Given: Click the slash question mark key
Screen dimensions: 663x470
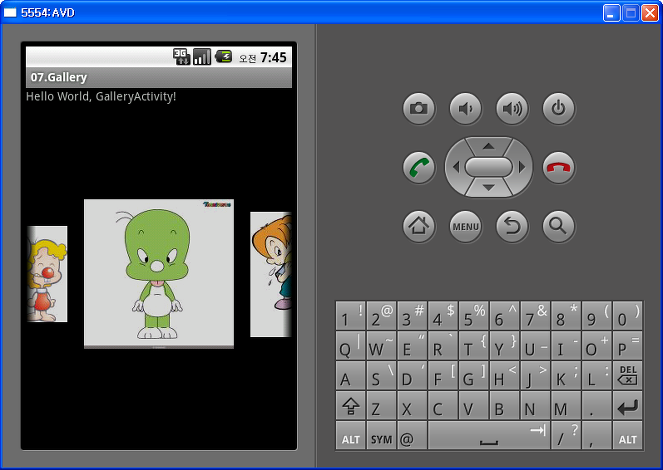Looking at the screenshot, I should point(566,435).
